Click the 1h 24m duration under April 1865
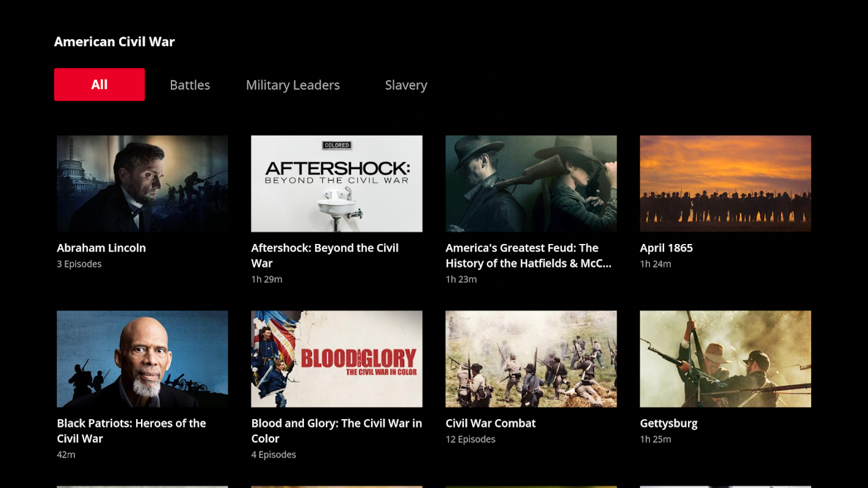This screenshot has height=488, width=868. 656,264
